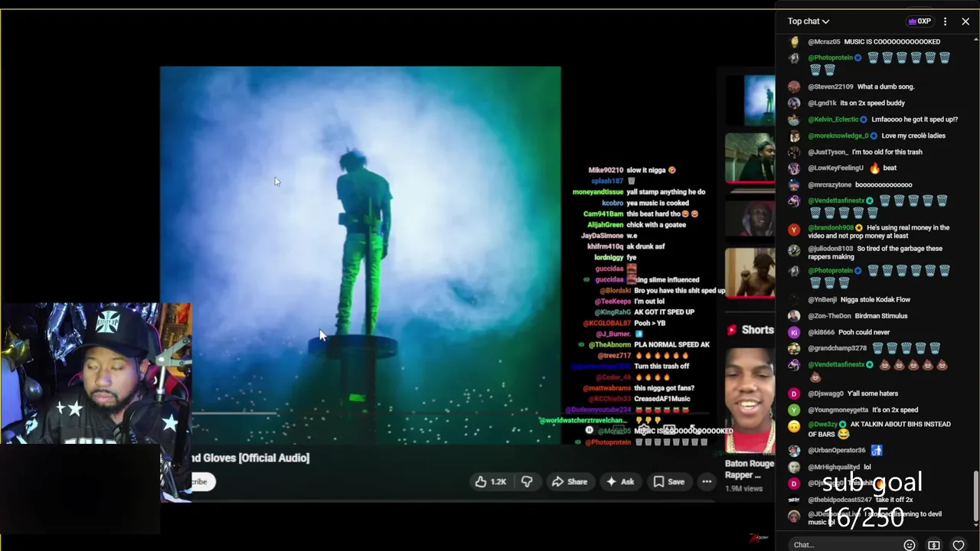Click 'AK GOT IT SPED UP' in the video's chat overlay
The image size is (980, 551).
tap(664, 312)
